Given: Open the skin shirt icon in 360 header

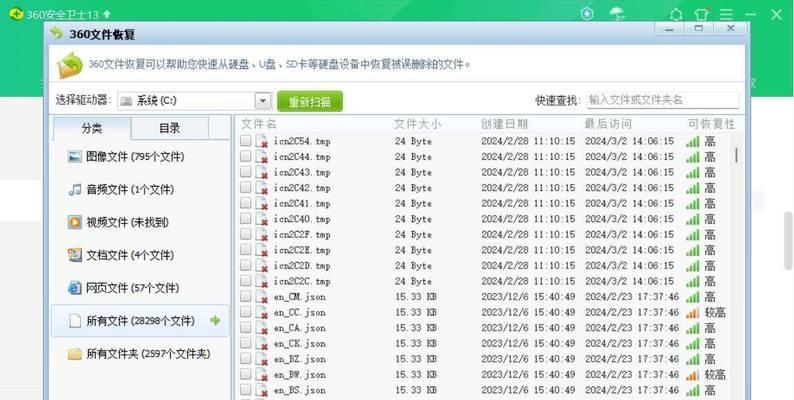Looking at the screenshot, I should [701, 14].
